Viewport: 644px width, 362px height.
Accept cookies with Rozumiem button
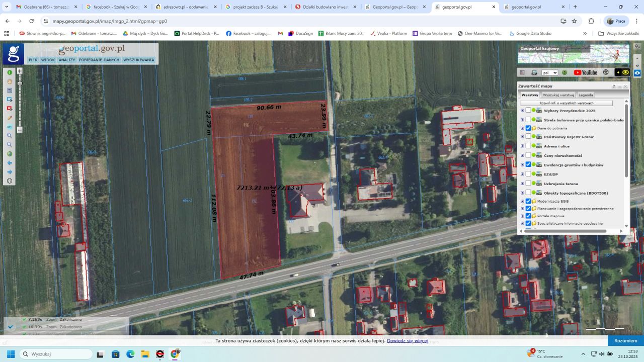pyautogui.click(x=626, y=340)
